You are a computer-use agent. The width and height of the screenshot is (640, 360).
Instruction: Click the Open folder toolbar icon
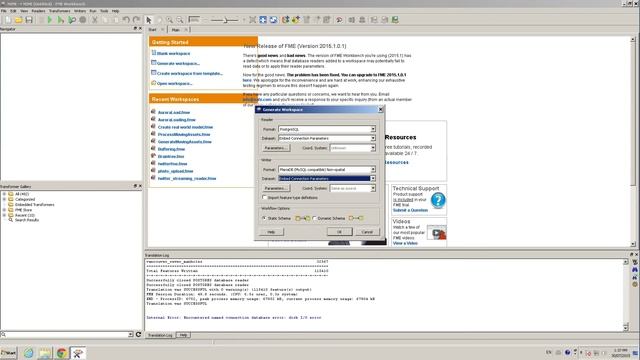pos(18,20)
